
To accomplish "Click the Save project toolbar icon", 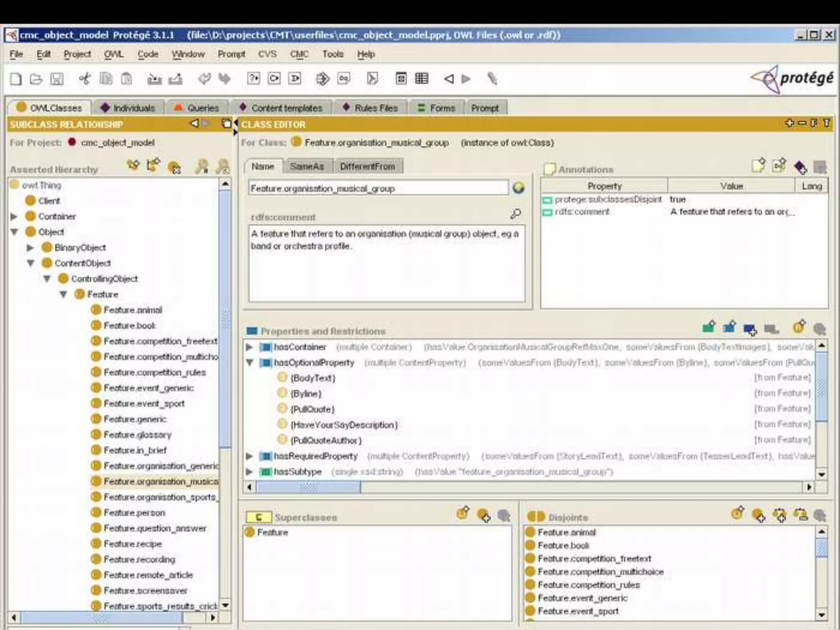I will coord(57,78).
